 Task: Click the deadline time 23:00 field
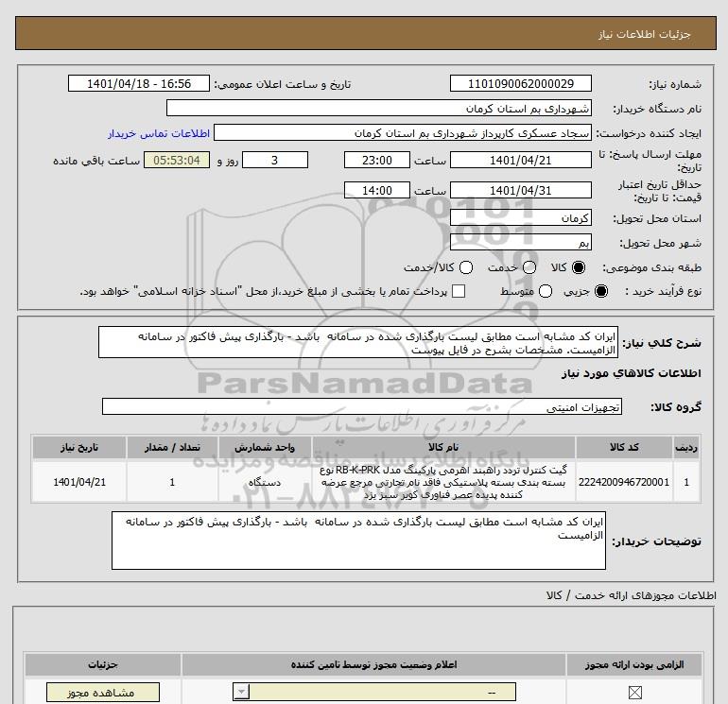click(377, 160)
